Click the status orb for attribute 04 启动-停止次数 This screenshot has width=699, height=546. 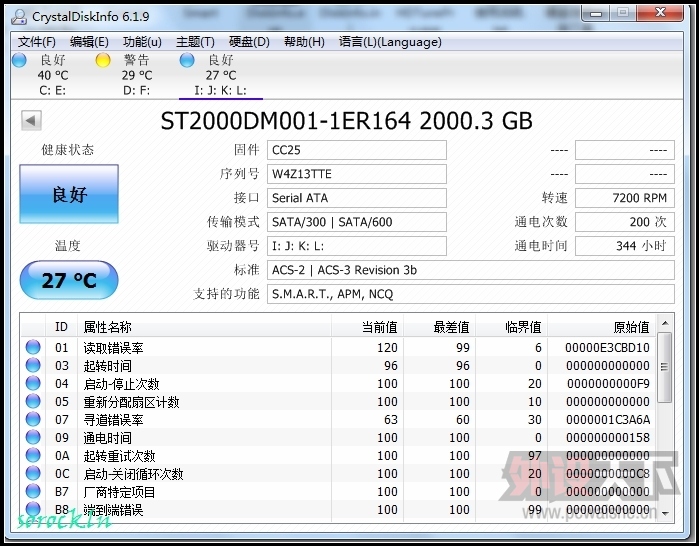tap(33, 383)
